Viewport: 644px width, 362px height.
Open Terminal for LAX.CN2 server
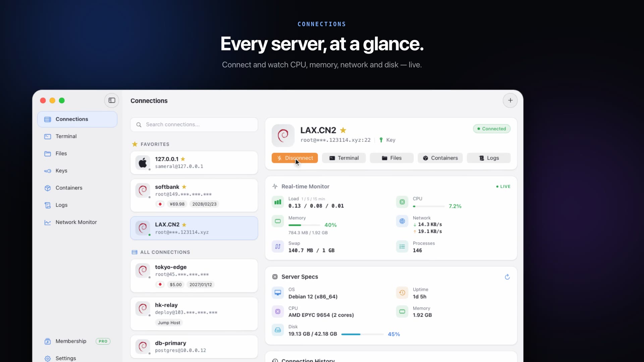click(x=344, y=158)
